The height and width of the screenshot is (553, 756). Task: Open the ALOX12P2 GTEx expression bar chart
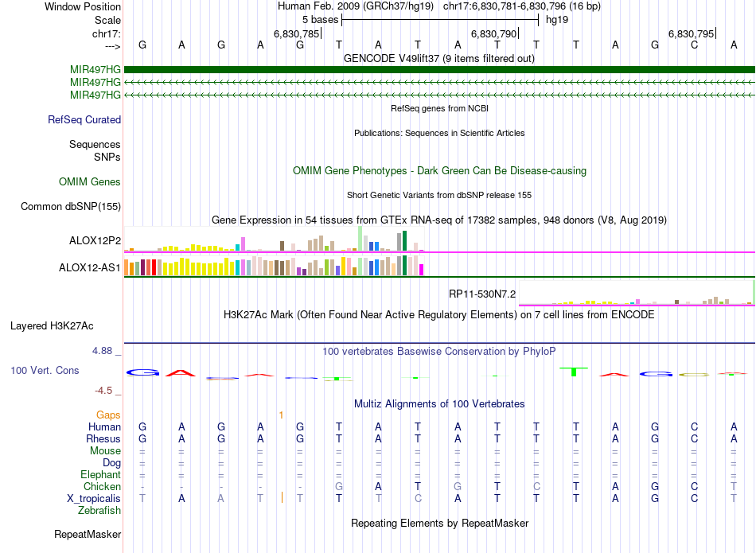[x=274, y=240]
